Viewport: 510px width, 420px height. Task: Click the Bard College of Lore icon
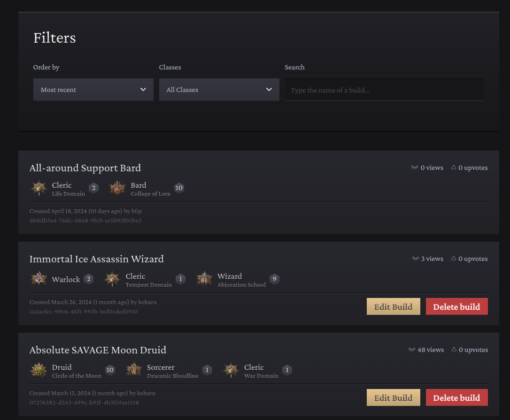pyautogui.click(x=117, y=188)
